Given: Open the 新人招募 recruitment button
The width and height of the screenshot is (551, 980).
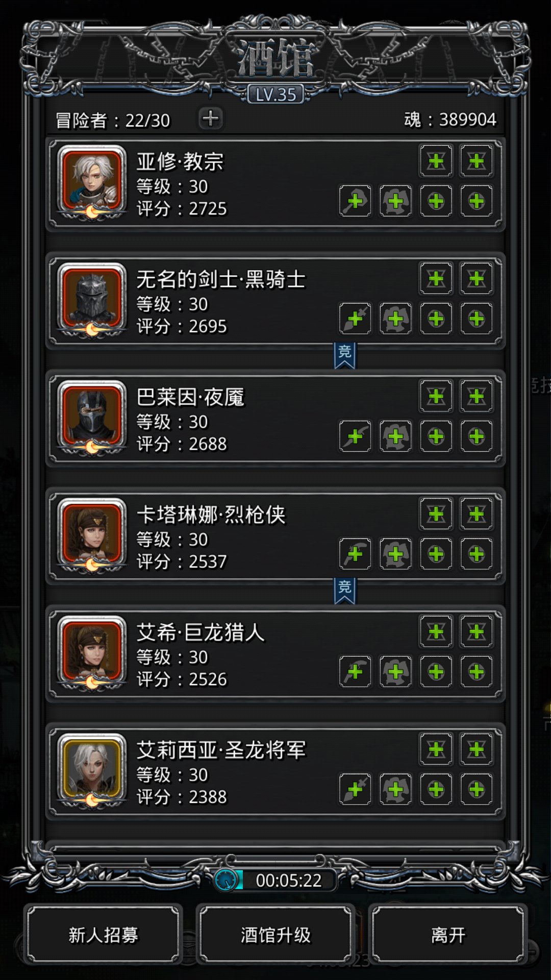Looking at the screenshot, I should pos(104,935).
